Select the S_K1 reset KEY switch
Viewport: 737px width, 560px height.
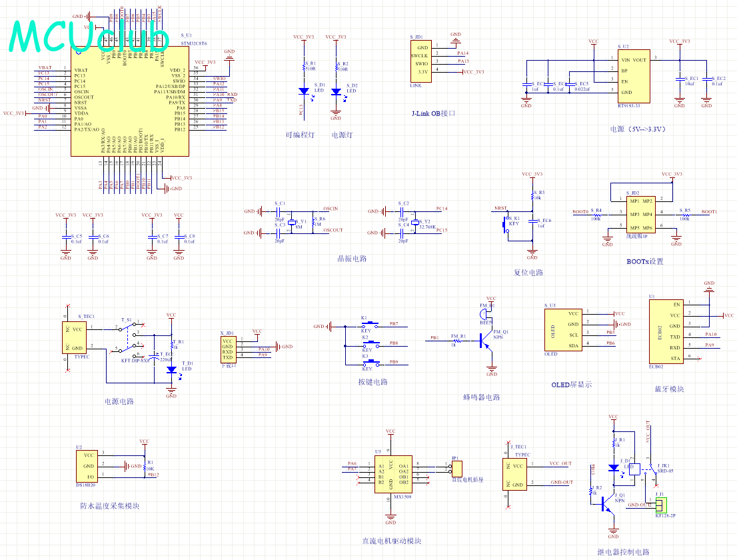(506, 224)
